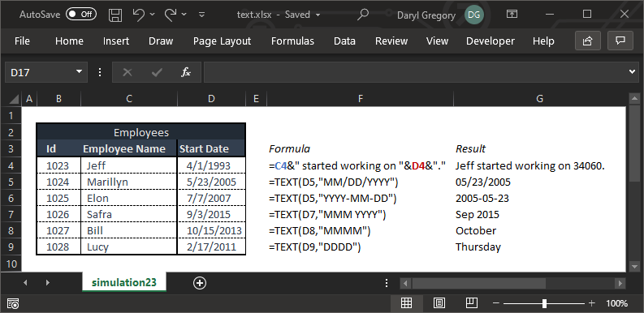Viewport: 644px width, 313px height.
Task: Open the Draw ribbon tab
Action: pos(161,41)
